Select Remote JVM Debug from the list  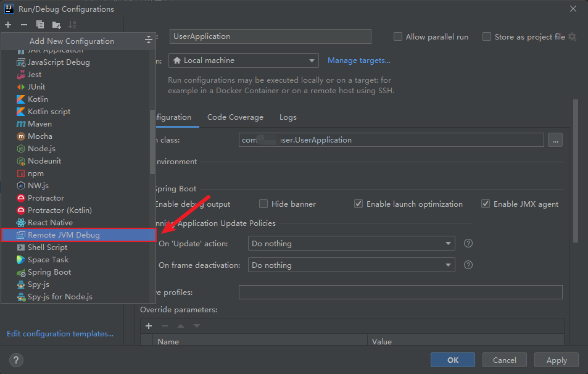click(x=64, y=235)
